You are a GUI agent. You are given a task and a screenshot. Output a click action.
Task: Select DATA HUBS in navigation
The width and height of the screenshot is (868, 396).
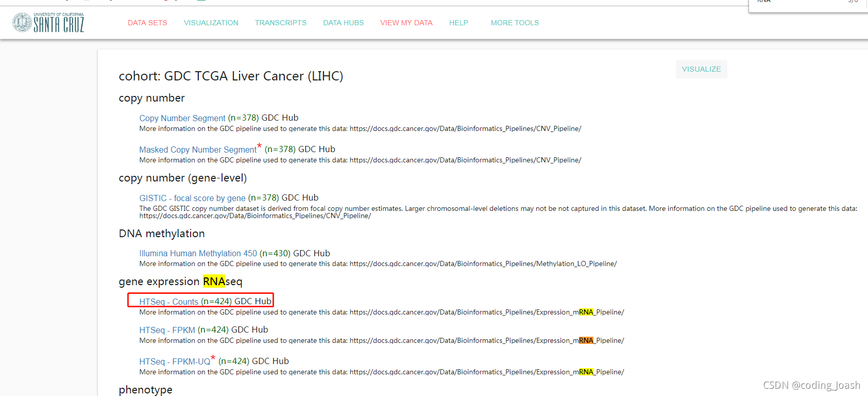coord(344,23)
